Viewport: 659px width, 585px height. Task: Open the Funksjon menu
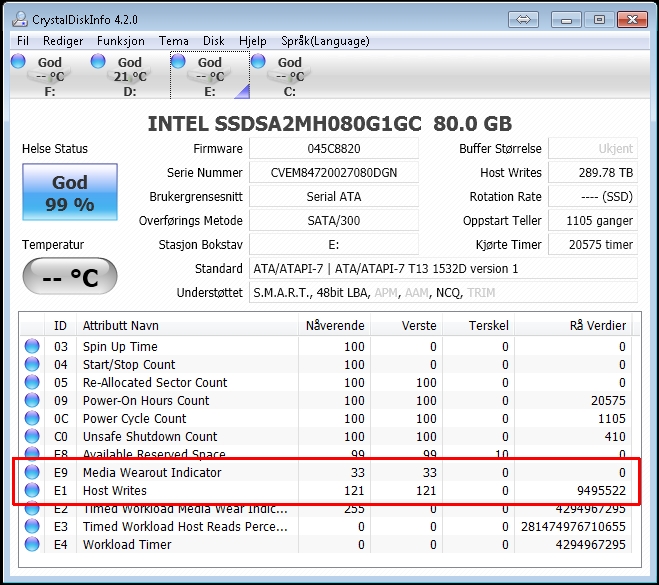click(x=121, y=41)
